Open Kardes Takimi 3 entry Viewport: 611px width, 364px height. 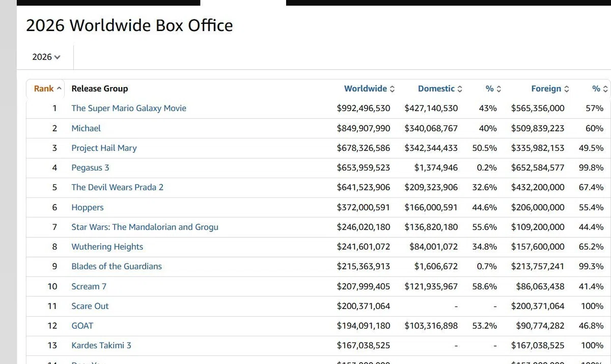point(101,345)
